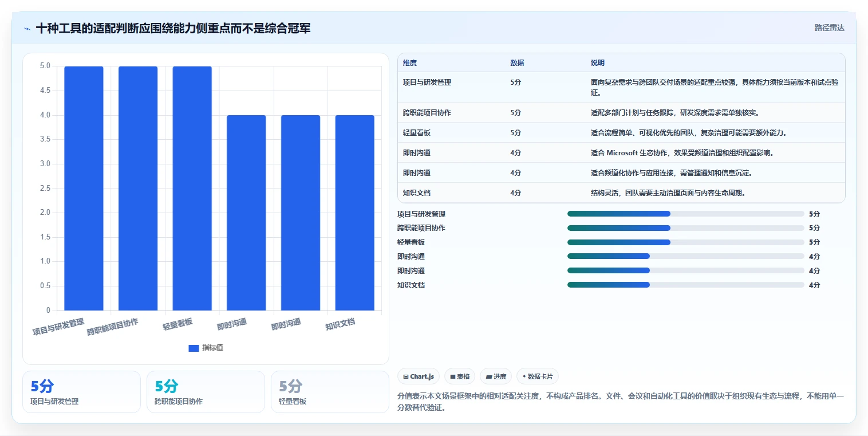This screenshot has height=436, width=868.
Task: Open the 轻量看板 5分 data card
Action: point(330,392)
